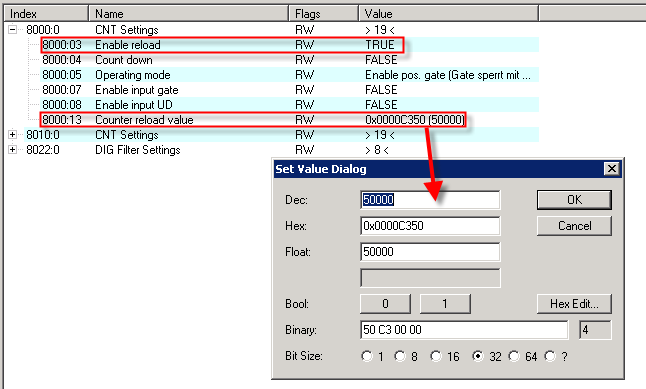Expand the 8022:0 DIG Filter Settings node
The width and height of the screenshot is (646, 389).
[x=12, y=150]
